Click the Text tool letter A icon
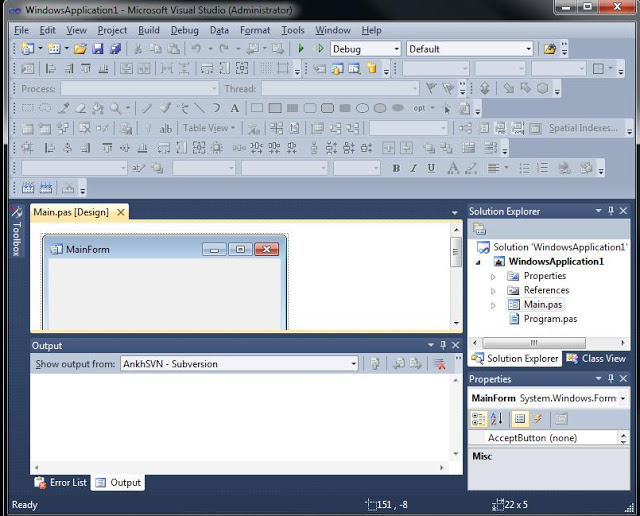This screenshot has width=640, height=516. click(x=234, y=108)
